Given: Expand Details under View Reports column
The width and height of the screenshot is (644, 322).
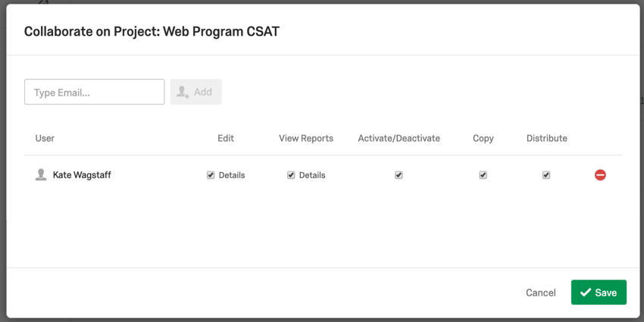Looking at the screenshot, I should click(x=312, y=175).
